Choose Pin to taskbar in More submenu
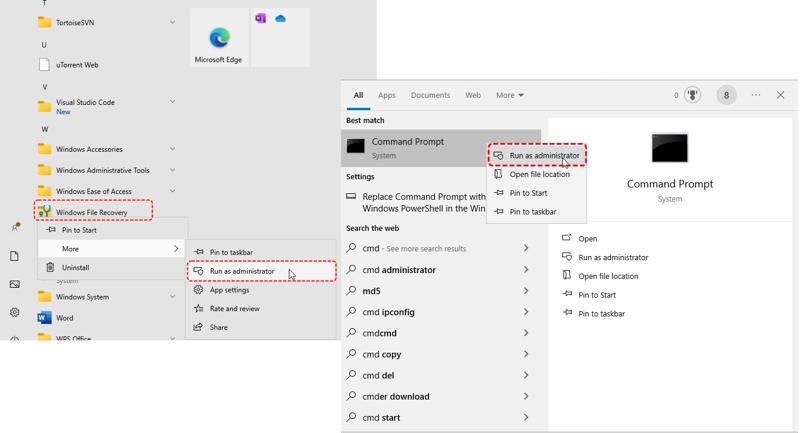The width and height of the screenshot is (800, 433). tap(261, 252)
